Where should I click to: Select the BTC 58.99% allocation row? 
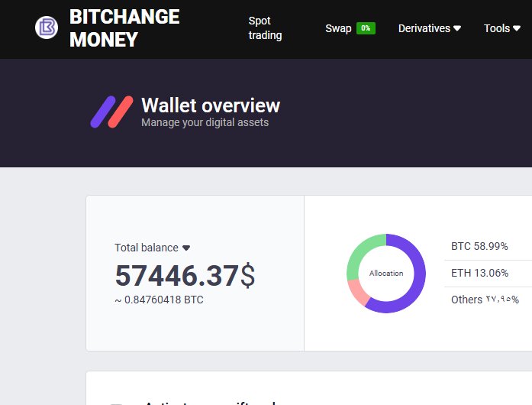(x=488, y=246)
